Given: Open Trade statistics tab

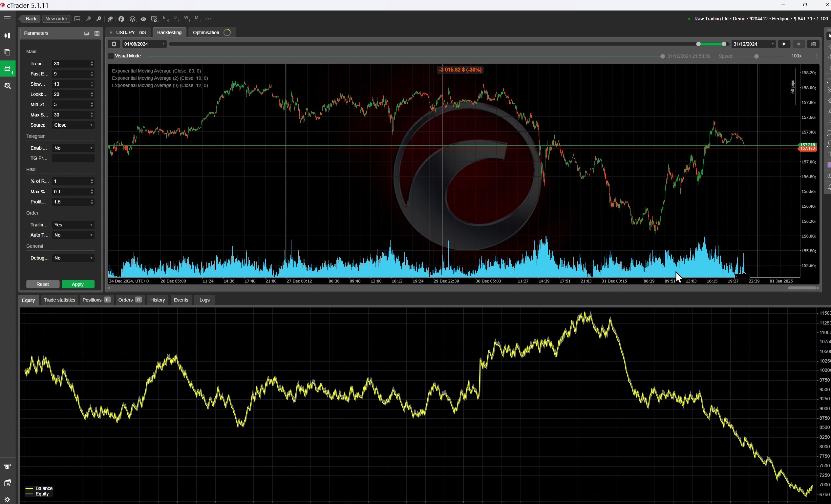Looking at the screenshot, I should pyautogui.click(x=59, y=300).
